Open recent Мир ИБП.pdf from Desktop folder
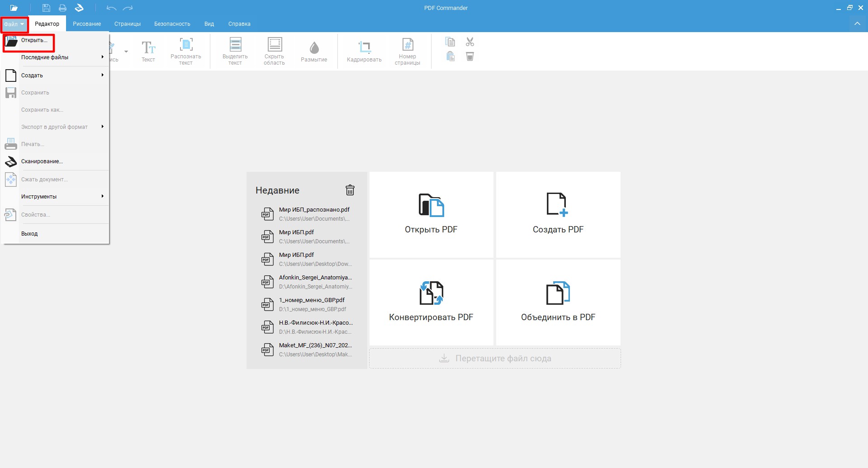The width and height of the screenshot is (868, 468). click(x=307, y=259)
